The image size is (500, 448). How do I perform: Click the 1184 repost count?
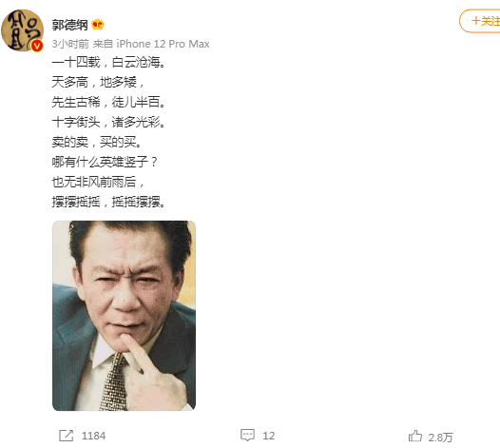[x=93, y=436]
